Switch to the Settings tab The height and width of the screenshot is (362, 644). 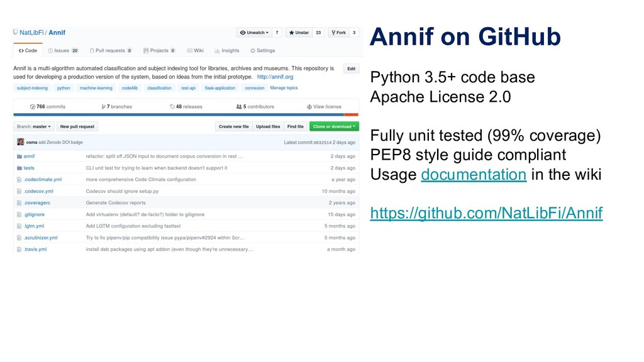263,50
